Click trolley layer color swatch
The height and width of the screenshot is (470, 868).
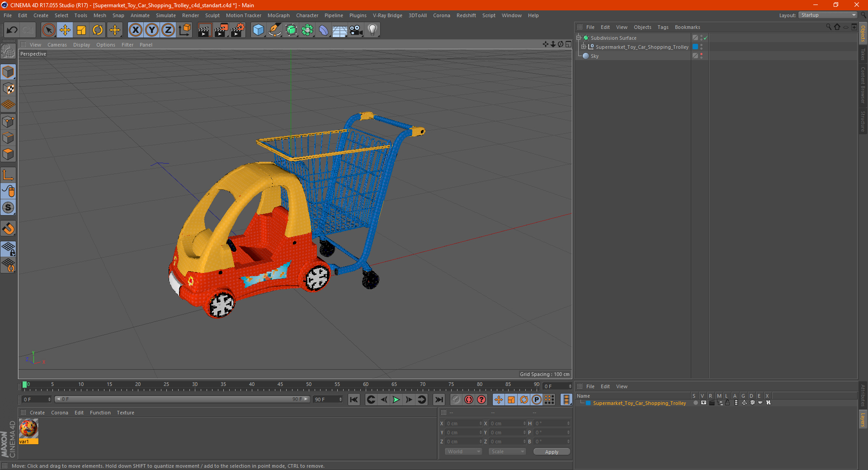click(x=588, y=403)
